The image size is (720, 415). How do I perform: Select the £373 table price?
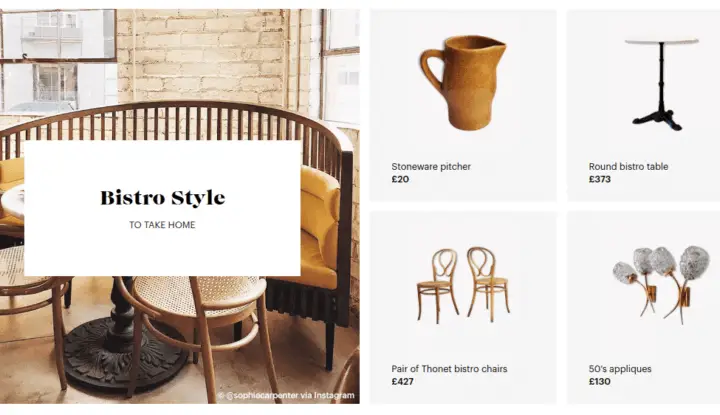coord(600,179)
